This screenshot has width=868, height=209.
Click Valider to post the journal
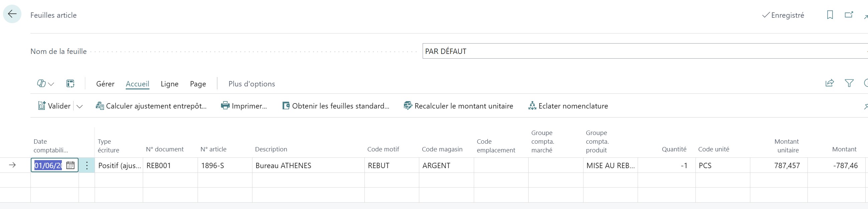(x=55, y=106)
